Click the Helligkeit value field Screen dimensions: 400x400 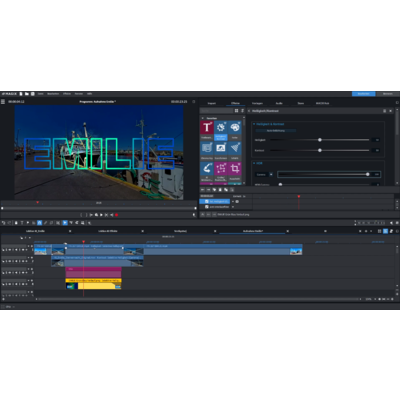click(377, 140)
